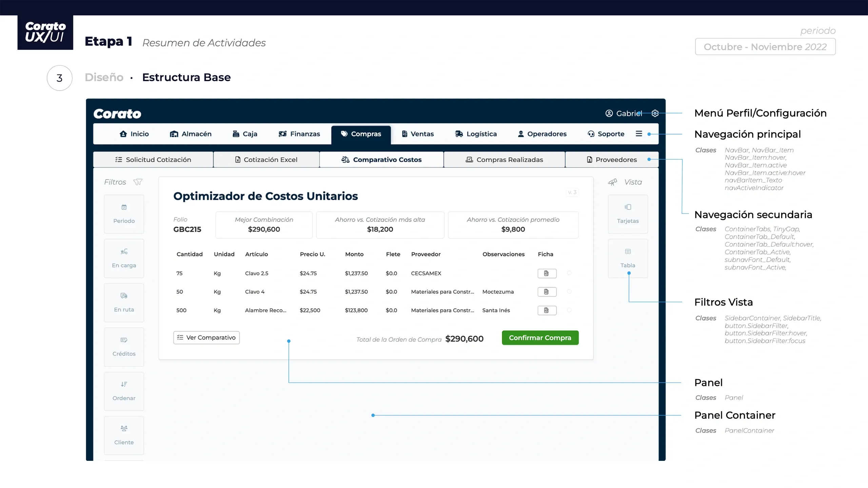Screen dimensions: 868x488
Task: Click the telescope icon beside Vista
Action: 613,182
